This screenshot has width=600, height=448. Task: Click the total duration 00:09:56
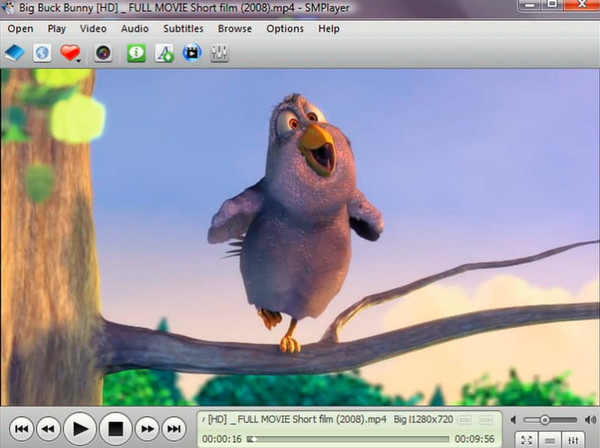[x=474, y=439]
